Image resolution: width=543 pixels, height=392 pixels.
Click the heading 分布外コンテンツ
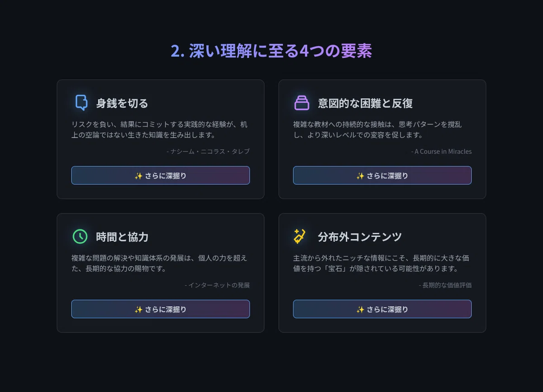[360, 237]
